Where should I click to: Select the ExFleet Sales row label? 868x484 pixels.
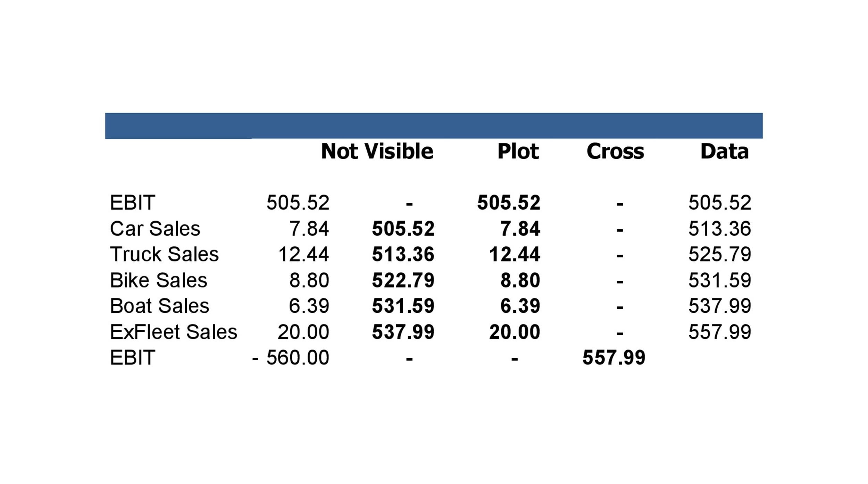[x=174, y=332]
